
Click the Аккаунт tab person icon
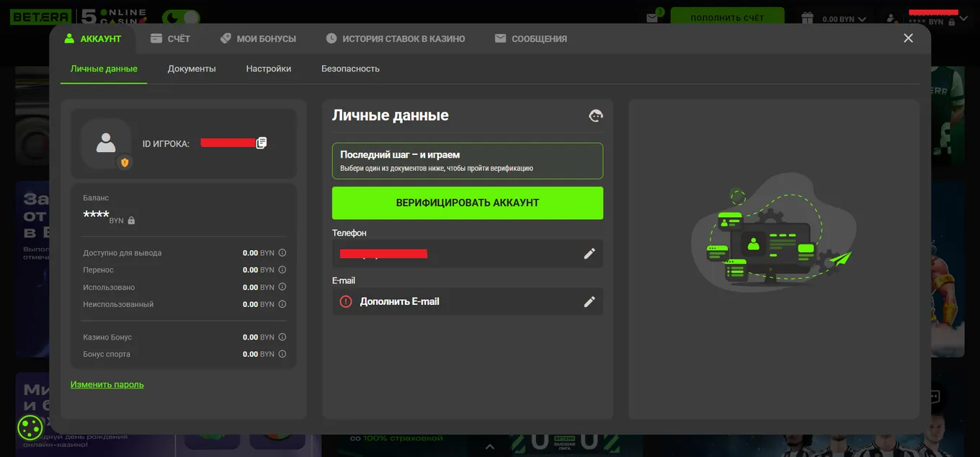click(69, 39)
